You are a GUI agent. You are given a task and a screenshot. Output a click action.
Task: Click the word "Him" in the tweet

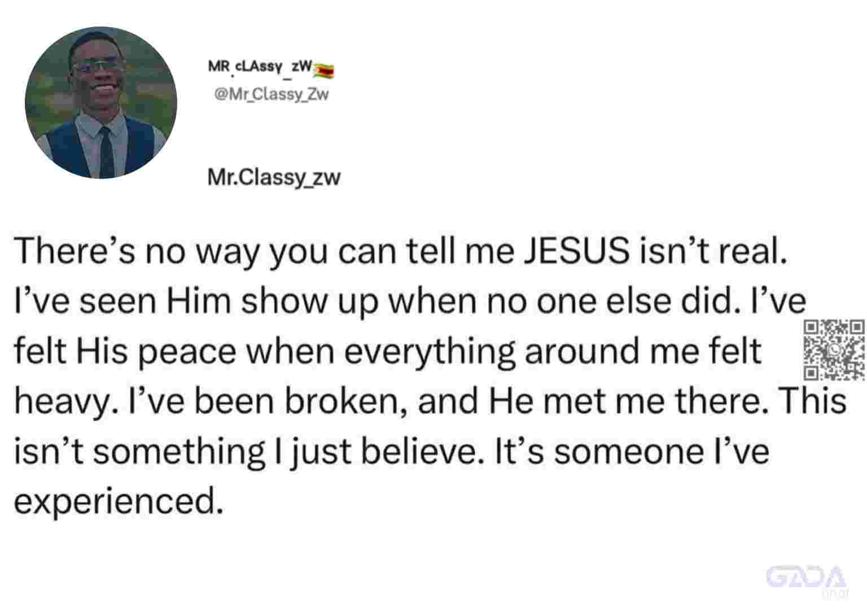tap(198, 300)
